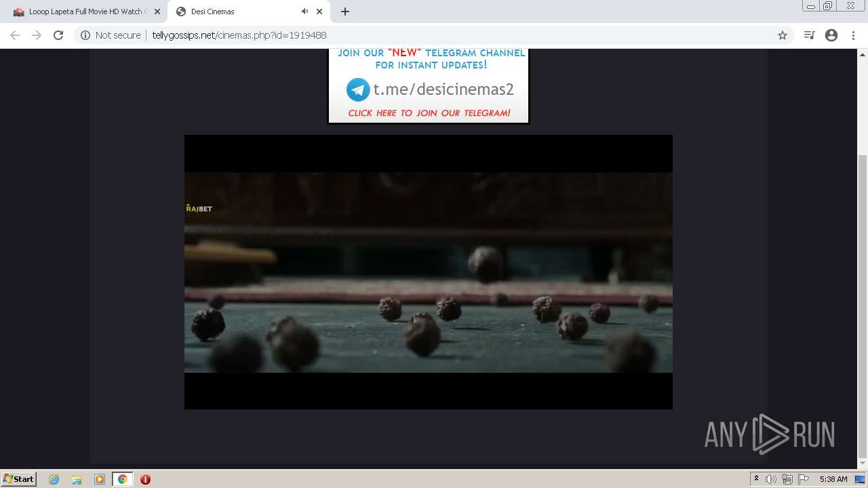This screenshot has width=868, height=488.
Task: Open the Action Center flag icon
Action: (x=804, y=479)
